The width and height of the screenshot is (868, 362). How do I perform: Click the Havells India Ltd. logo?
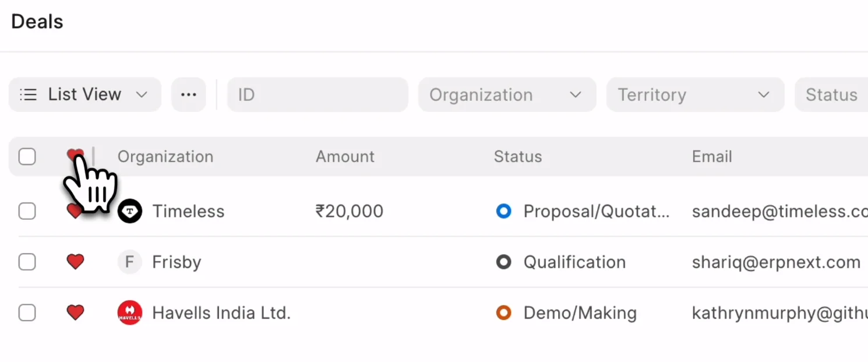click(130, 313)
